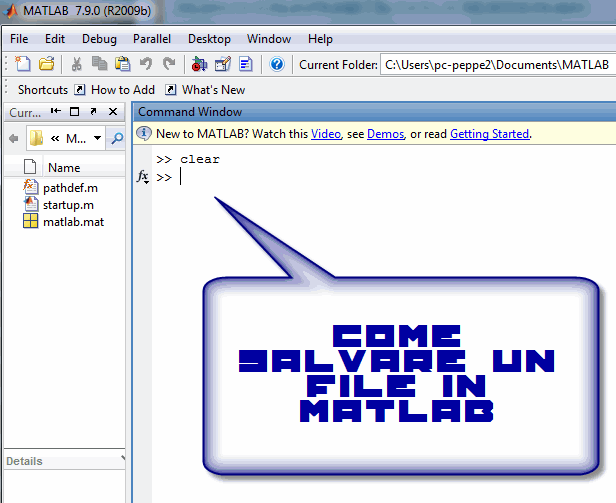Click the 'clear' command text
Viewport: 616px width, 503px height.
pos(200,159)
